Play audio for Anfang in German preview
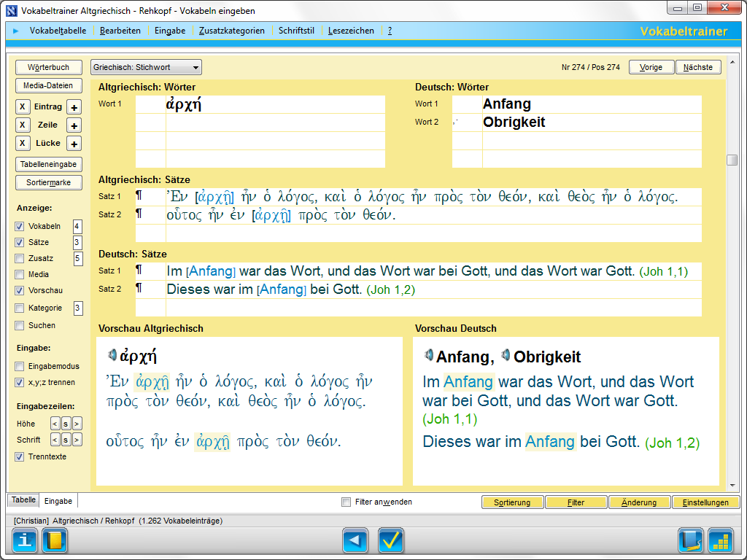This screenshot has height=560, width=747. [429, 355]
